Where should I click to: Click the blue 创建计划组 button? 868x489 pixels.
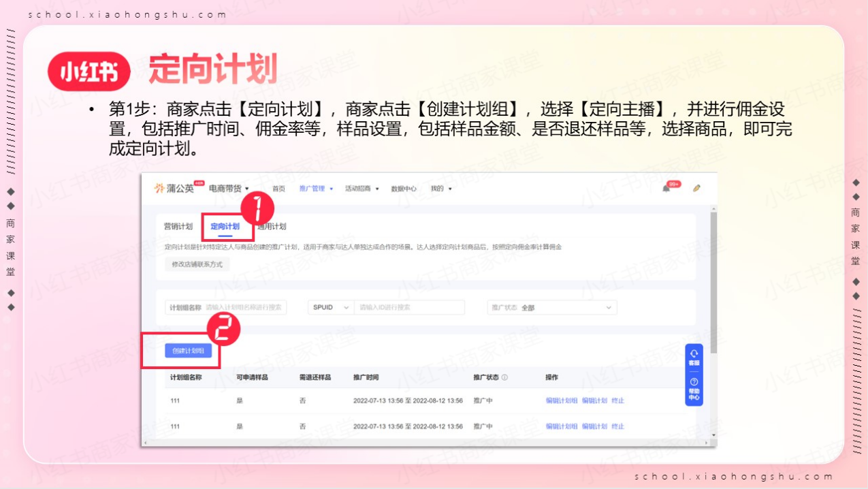[x=189, y=351]
